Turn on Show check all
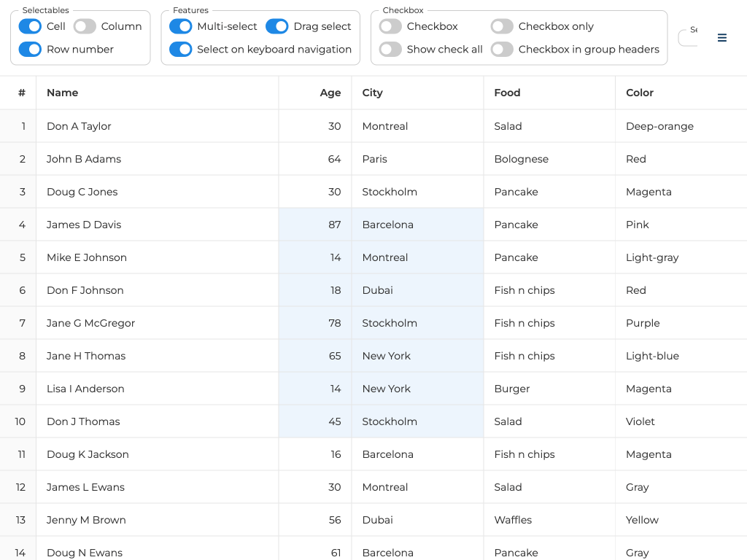The image size is (747, 560). click(390, 50)
